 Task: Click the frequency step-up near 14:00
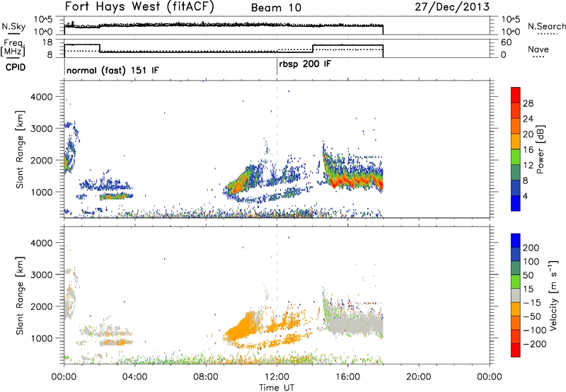click(x=313, y=49)
